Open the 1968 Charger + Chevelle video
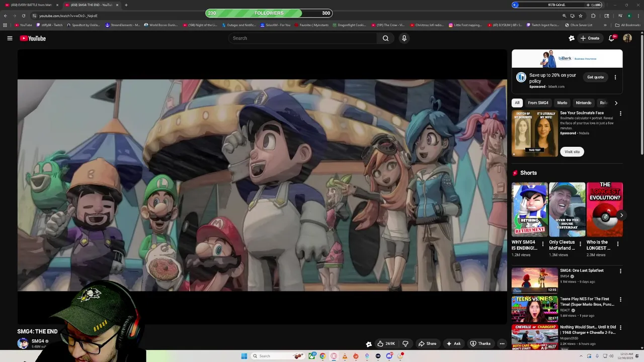 coord(588,330)
